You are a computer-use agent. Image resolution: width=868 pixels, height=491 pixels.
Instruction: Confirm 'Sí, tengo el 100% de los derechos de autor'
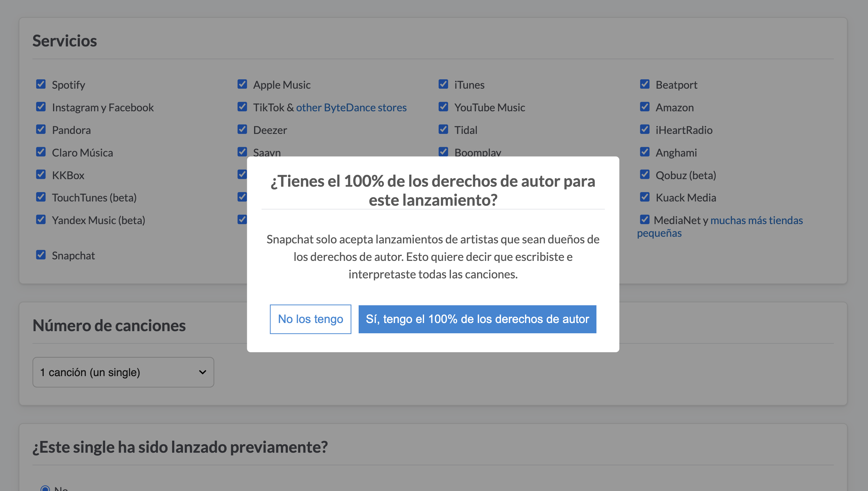[477, 319]
